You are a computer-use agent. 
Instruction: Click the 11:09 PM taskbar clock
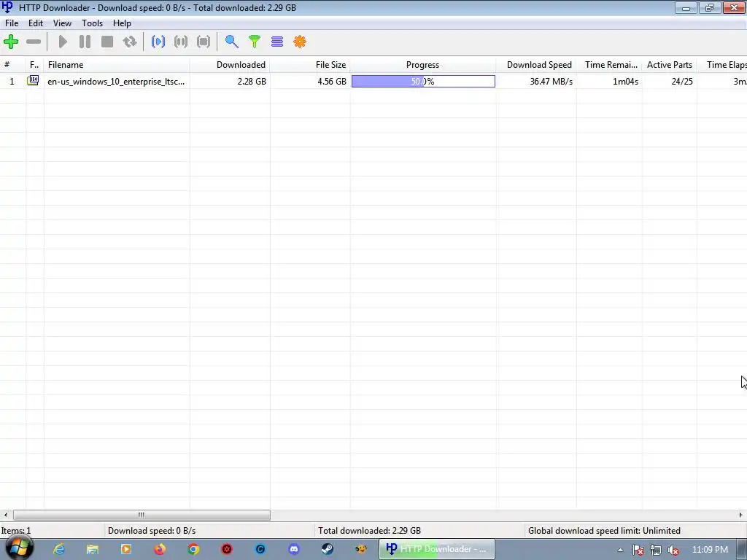[x=710, y=550]
